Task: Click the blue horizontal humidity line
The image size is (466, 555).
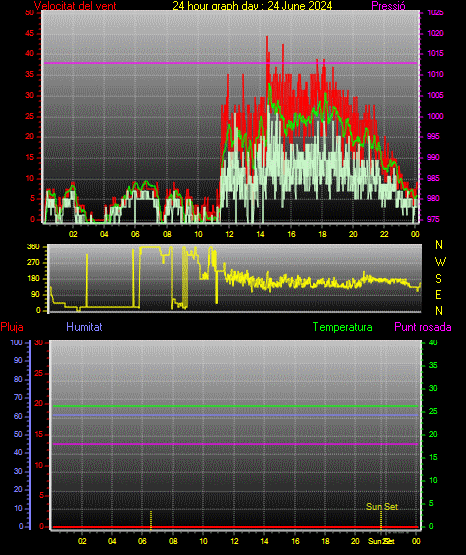Action: 235,415
